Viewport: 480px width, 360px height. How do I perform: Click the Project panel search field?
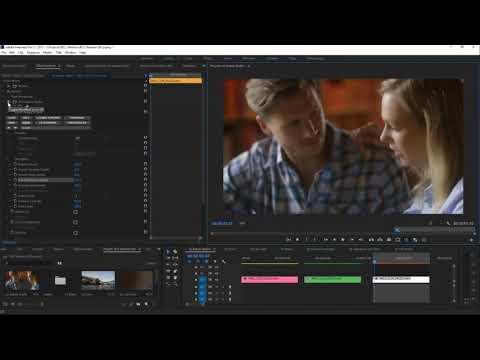click(30, 263)
